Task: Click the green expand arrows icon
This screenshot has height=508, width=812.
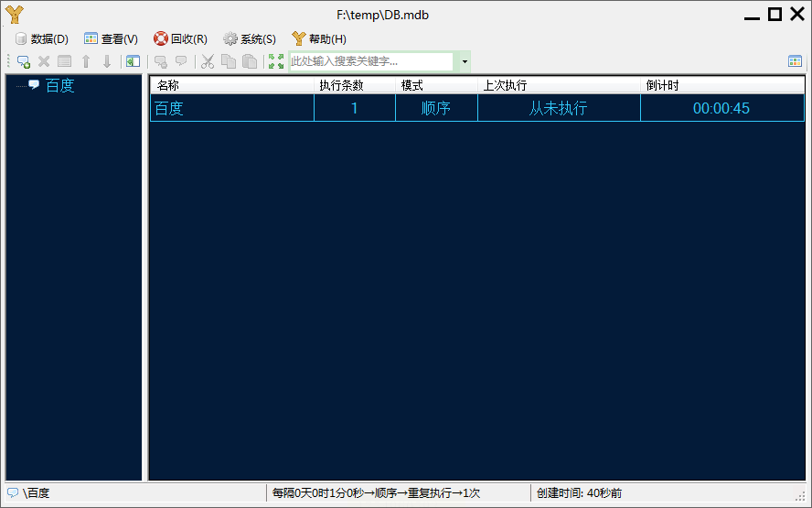Action: (276, 61)
